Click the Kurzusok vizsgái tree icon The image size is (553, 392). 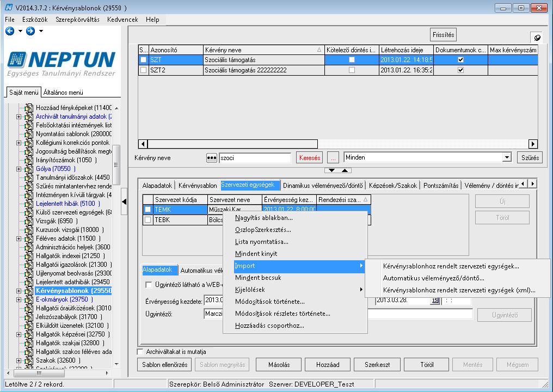pos(29,230)
